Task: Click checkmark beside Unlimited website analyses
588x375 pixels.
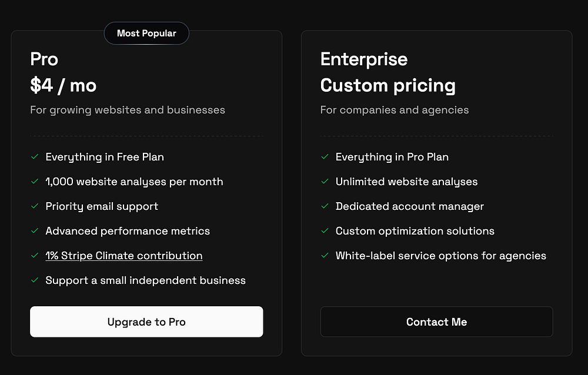Action: [325, 182]
